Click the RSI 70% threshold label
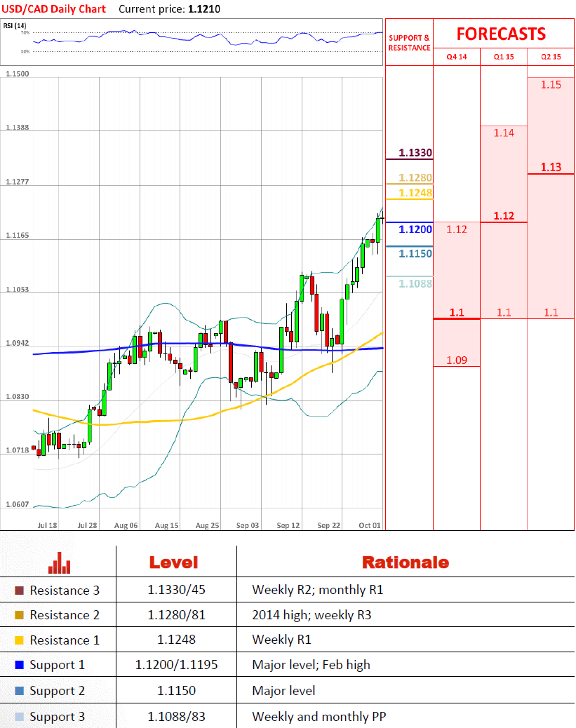 click(25, 33)
